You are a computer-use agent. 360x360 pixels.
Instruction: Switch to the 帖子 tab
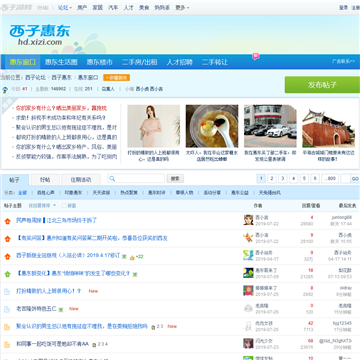click(15, 180)
